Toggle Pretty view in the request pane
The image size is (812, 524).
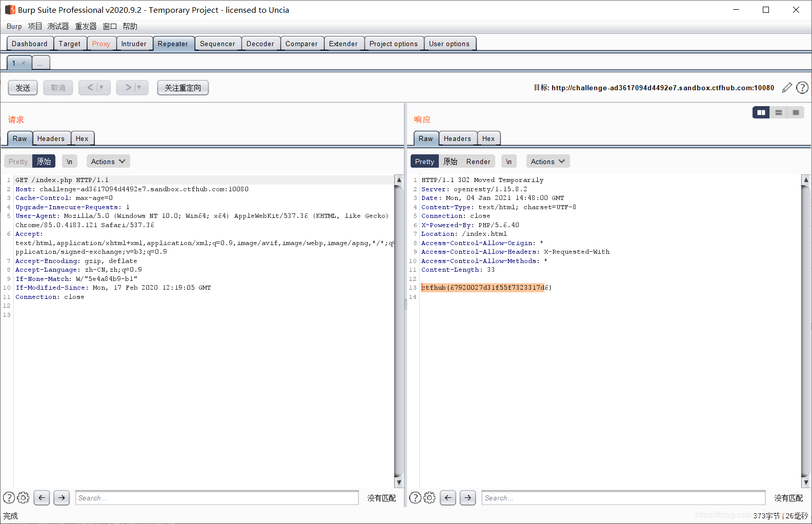[x=18, y=162]
